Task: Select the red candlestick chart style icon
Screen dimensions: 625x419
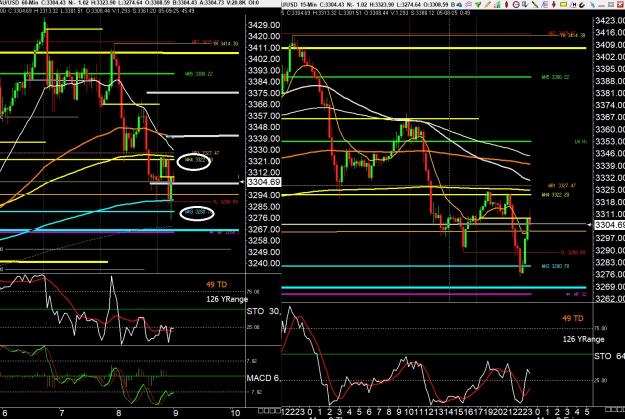Action: [x=507, y=5]
